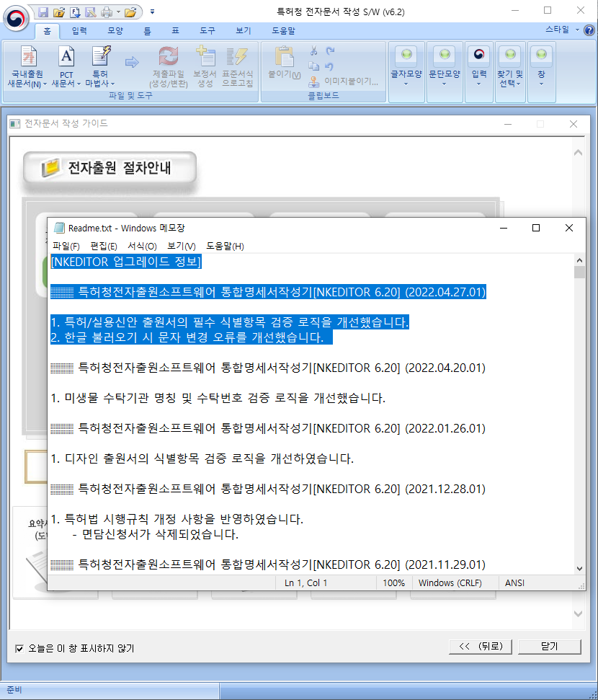The width and height of the screenshot is (598, 700).
Task: Expand the 국내출원 새문서(N) dropdown arrow
Action: 45,84
